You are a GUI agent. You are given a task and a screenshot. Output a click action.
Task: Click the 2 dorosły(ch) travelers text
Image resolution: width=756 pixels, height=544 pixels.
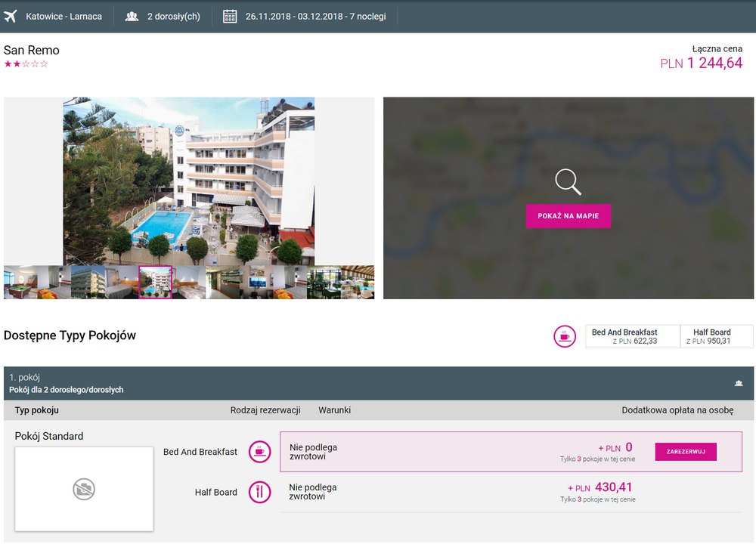tap(174, 16)
